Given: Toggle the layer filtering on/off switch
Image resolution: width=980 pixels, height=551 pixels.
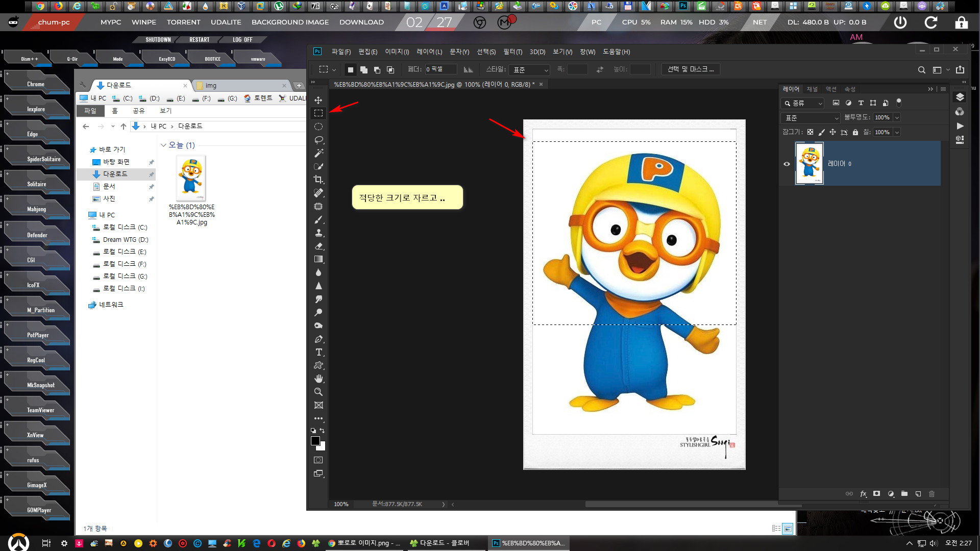Looking at the screenshot, I should click(x=899, y=103).
